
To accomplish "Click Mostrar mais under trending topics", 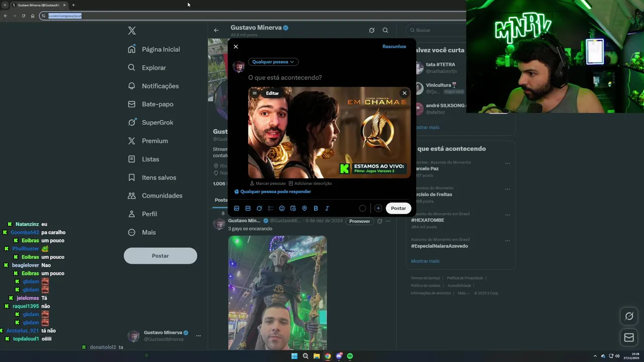I will [x=425, y=261].
